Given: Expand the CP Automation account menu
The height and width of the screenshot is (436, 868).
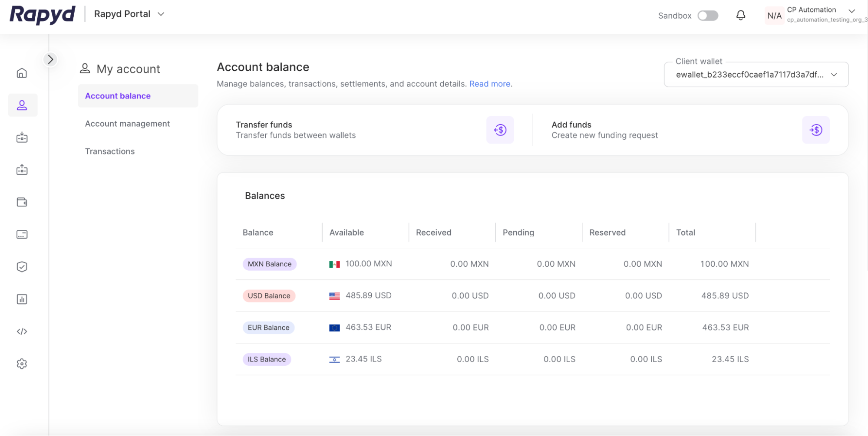Looking at the screenshot, I should tap(851, 11).
